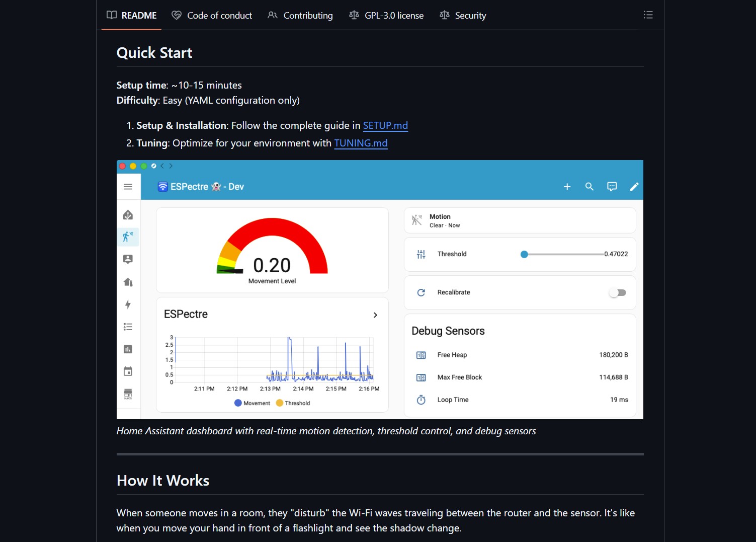This screenshot has height=542, width=756.
Task: Open the SETUP.md link
Action: 385,125
